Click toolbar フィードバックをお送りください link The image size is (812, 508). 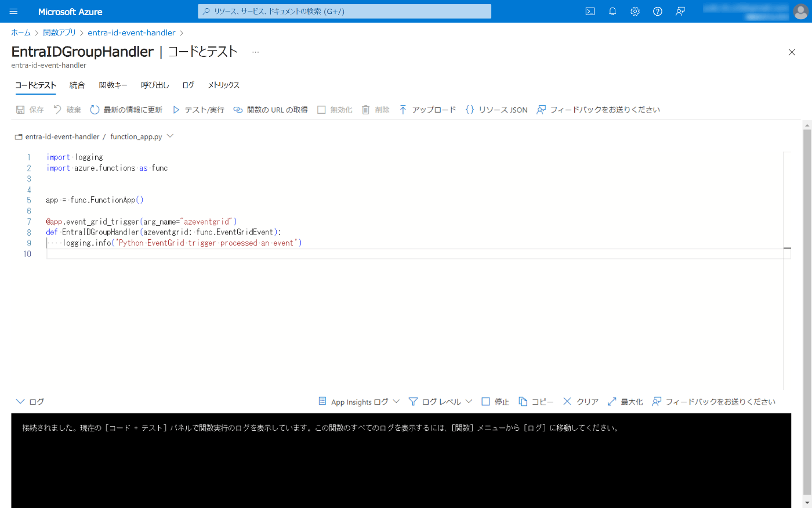[x=599, y=110]
